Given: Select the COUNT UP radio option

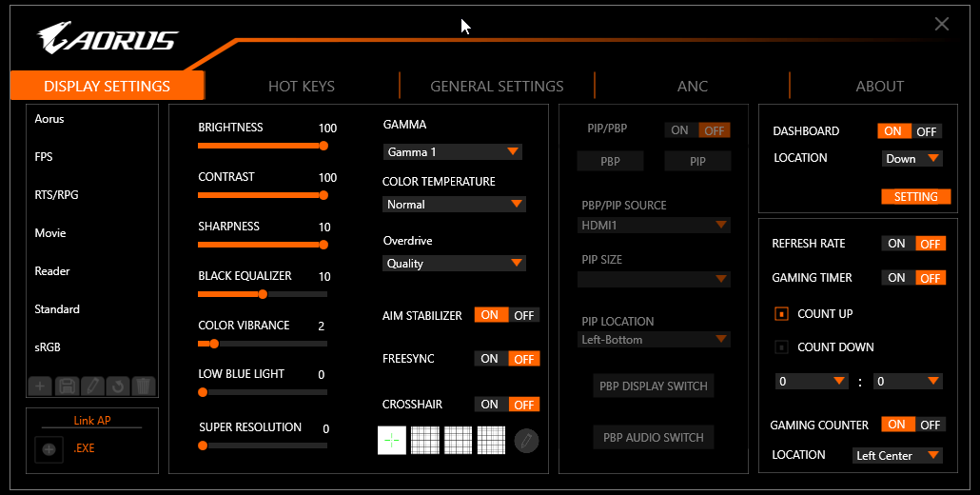Looking at the screenshot, I should point(781,314).
